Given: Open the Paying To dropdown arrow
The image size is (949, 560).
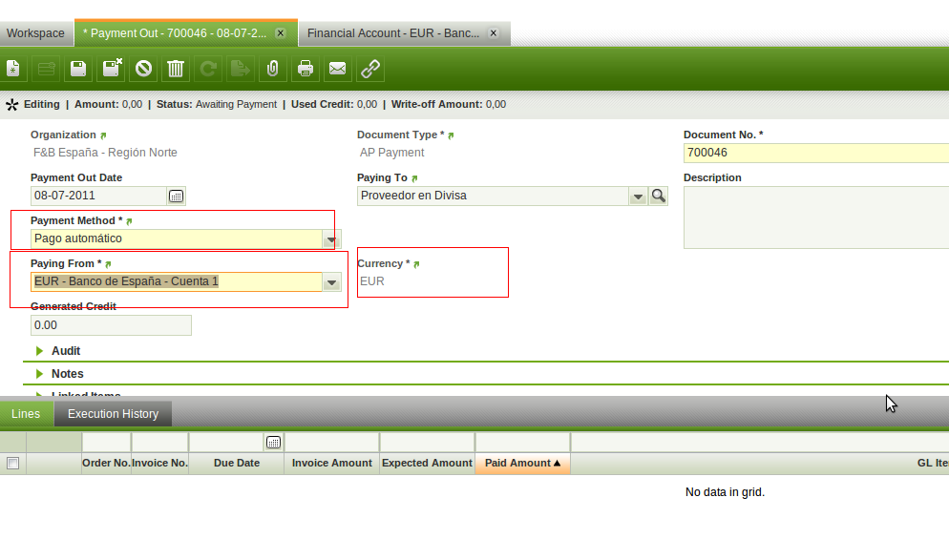Looking at the screenshot, I should pyautogui.click(x=638, y=196).
